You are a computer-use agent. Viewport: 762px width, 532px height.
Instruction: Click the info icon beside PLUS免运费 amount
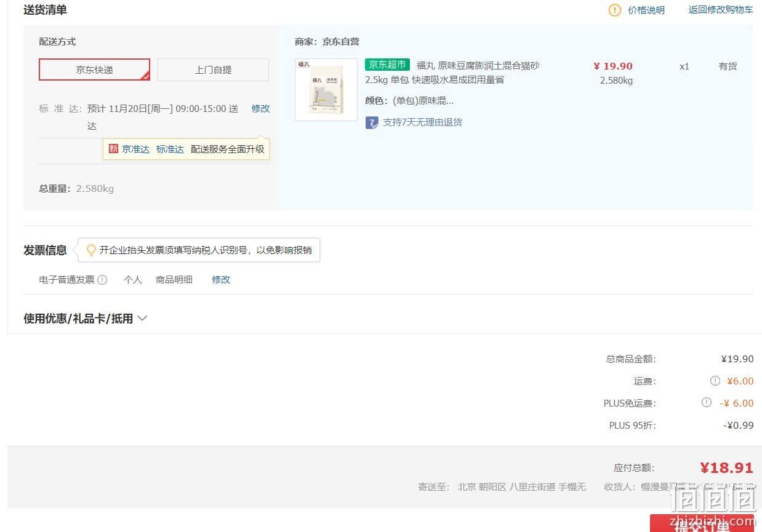(x=707, y=403)
